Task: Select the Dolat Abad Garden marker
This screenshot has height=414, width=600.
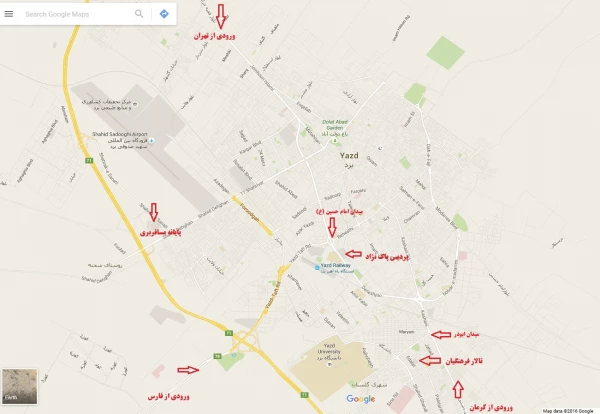Action: 335,140
